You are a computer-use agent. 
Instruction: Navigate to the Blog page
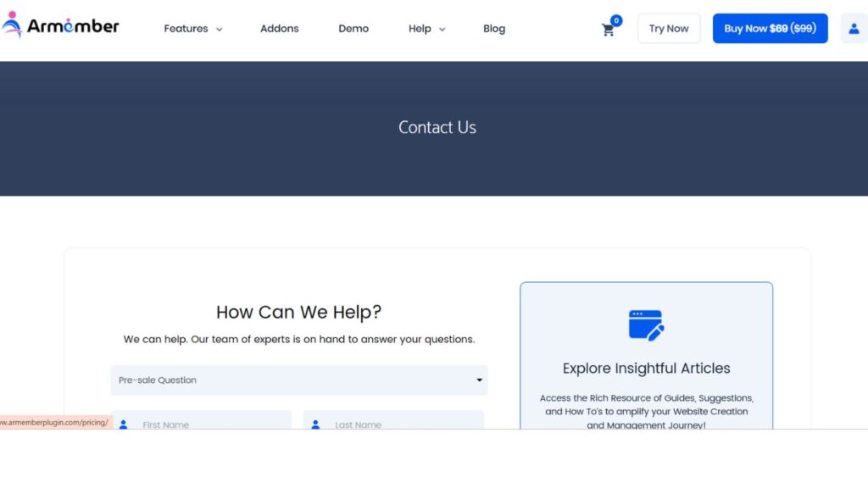point(494,28)
